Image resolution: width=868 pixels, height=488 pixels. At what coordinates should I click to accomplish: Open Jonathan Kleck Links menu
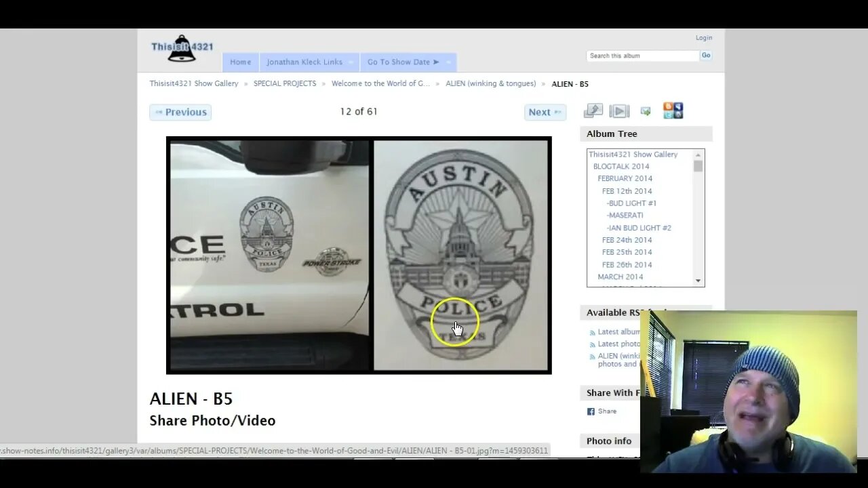pos(309,62)
